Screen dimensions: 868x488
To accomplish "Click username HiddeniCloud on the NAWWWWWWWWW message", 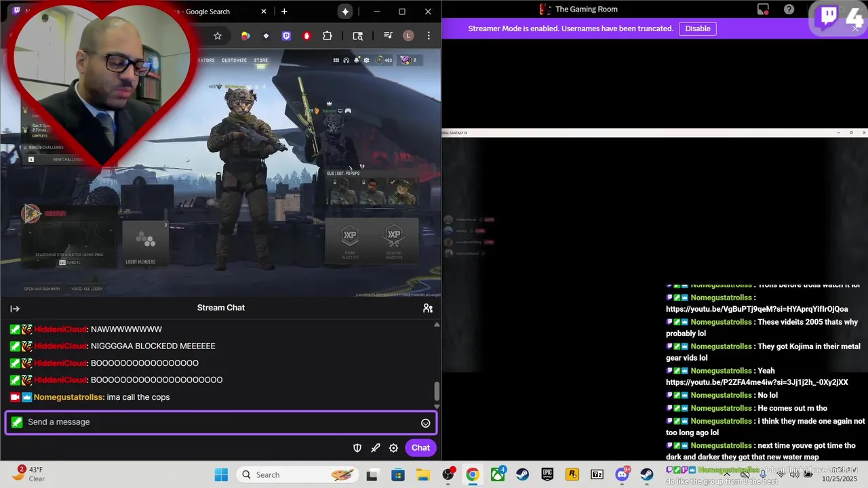I will point(60,329).
